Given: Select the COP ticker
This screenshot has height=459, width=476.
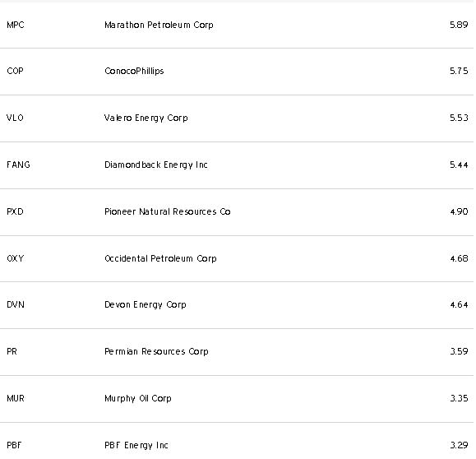Looking at the screenshot, I should pos(15,71).
